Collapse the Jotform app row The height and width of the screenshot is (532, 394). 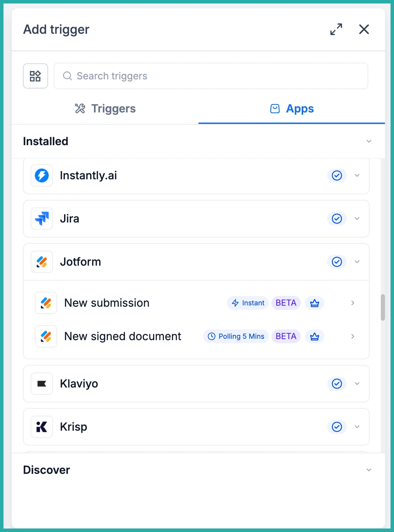[357, 262]
